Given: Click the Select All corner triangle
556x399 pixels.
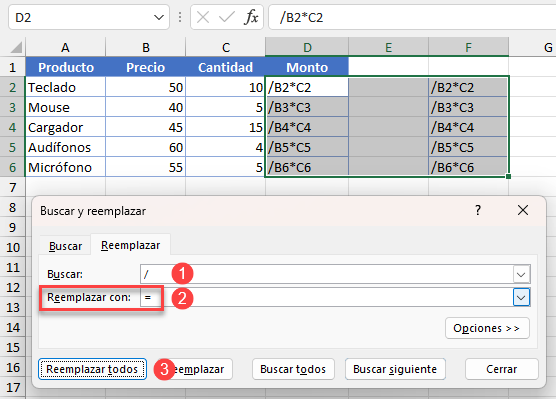Looking at the screenshot, I should click(16, 47).
